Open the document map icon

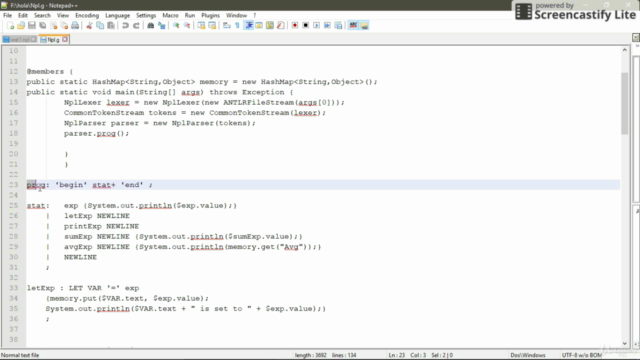point(270,26)
